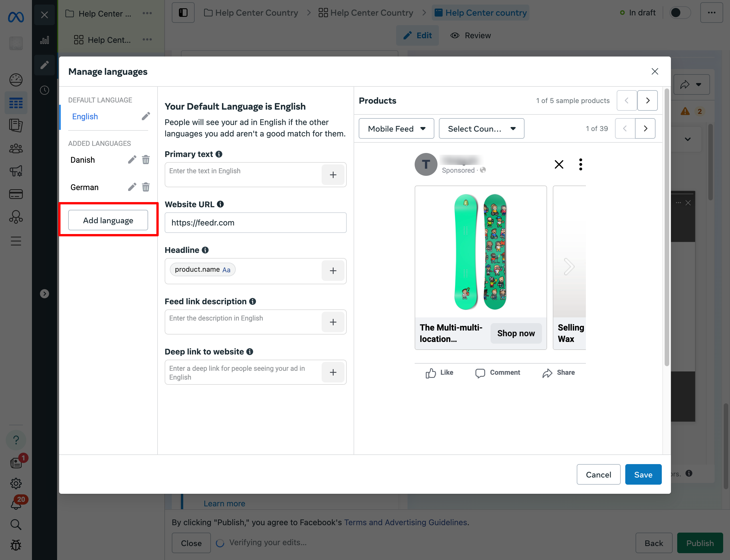730x560 pixels.
Task: Click the edit pencil icon for English
Action: coord(145,116)
